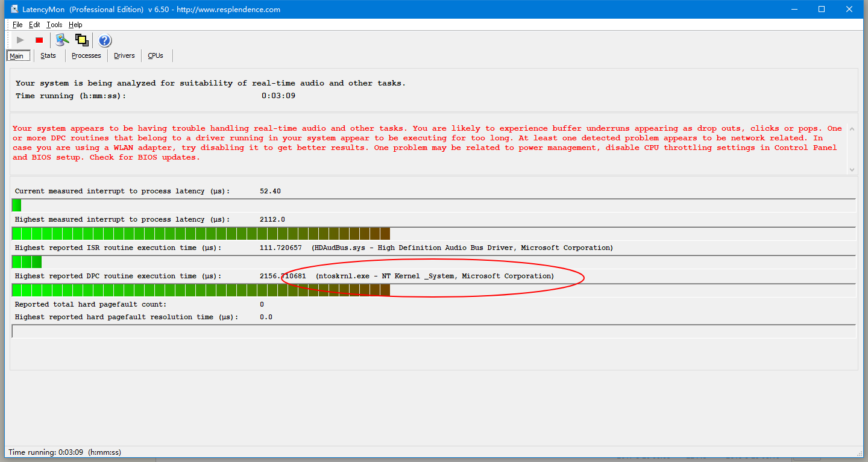The width and height of the screenshot is (868, 462).
Task: Click the 52.40 current latency value
Action: [270, 191]
